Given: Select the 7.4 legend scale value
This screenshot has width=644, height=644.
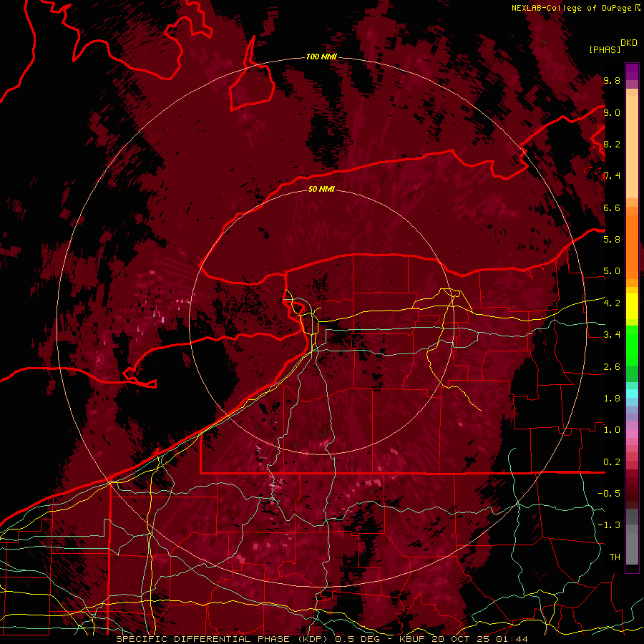Looking at the screenshot, I should pyautogui.click(x=612, y=176).
